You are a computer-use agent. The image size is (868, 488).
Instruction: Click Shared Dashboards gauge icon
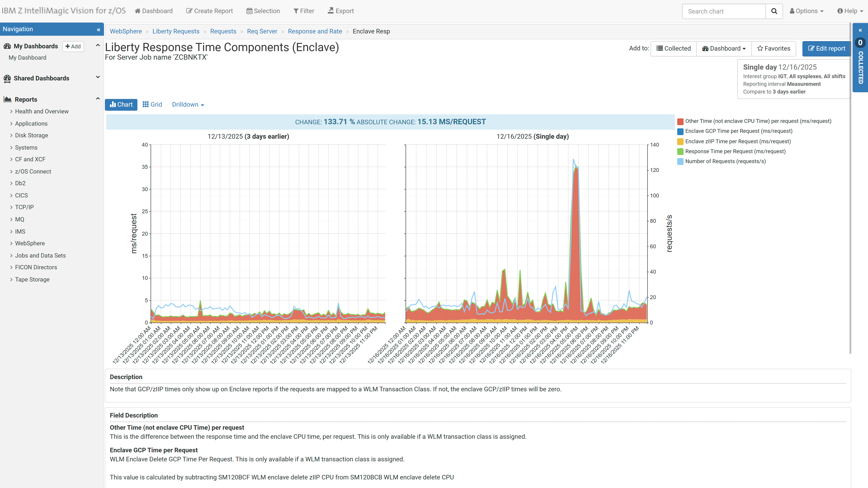click(x=7, y=78)
